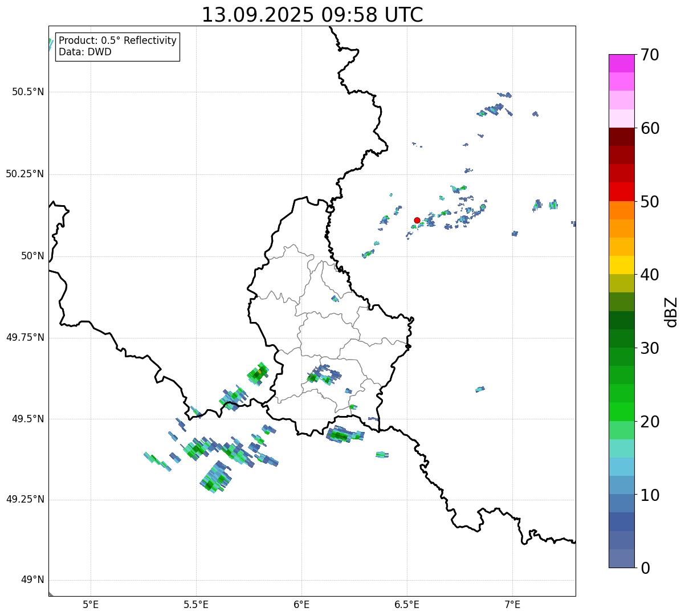Screen dimensions: 685x616
Task: Click the dBZ colorbar axis label
Action: [671, 312]
